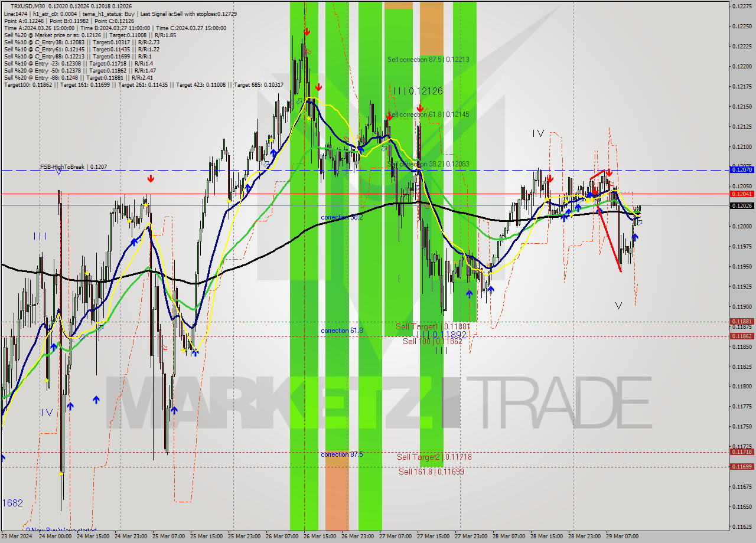Screen dimensions: 756x543
Task: Click the blue 'correction 38.2' label
Action: point(341,217)
